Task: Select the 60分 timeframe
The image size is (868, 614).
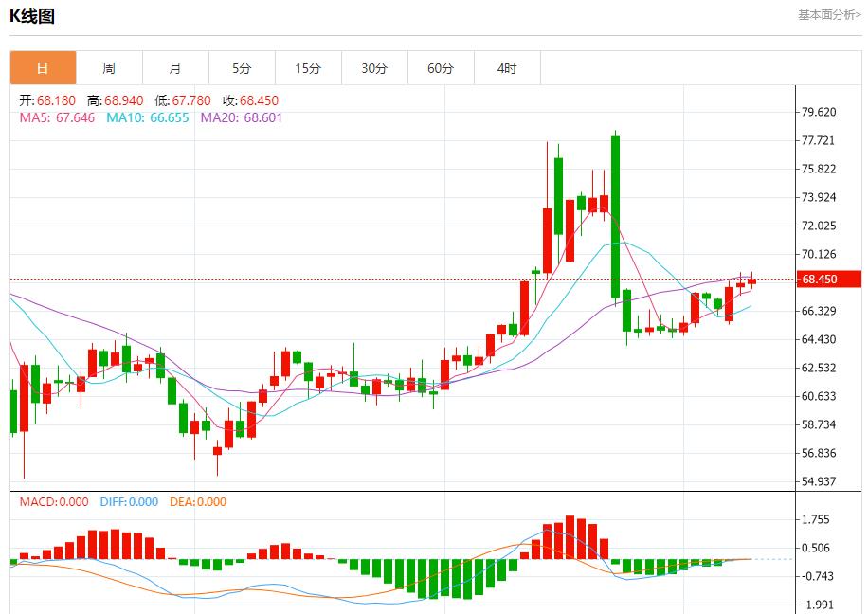Action: tap(440, 67)
